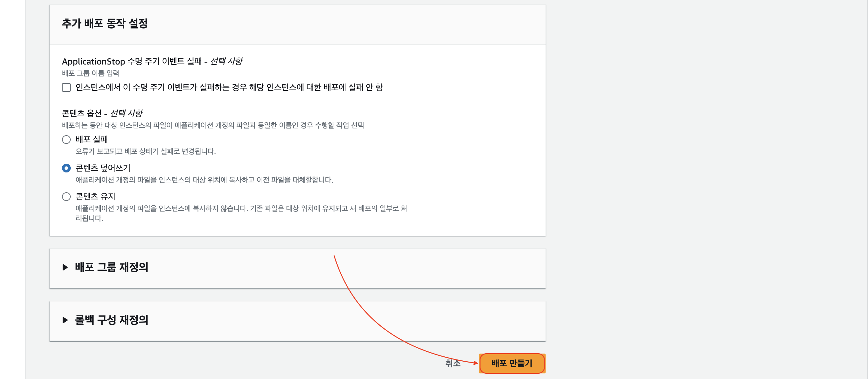Image resolution: width=868 pixels, height=379 pixels.
Task: Click description text under 콘텐츠 덮어쓰기 option
Action: [x=204, y=180]
